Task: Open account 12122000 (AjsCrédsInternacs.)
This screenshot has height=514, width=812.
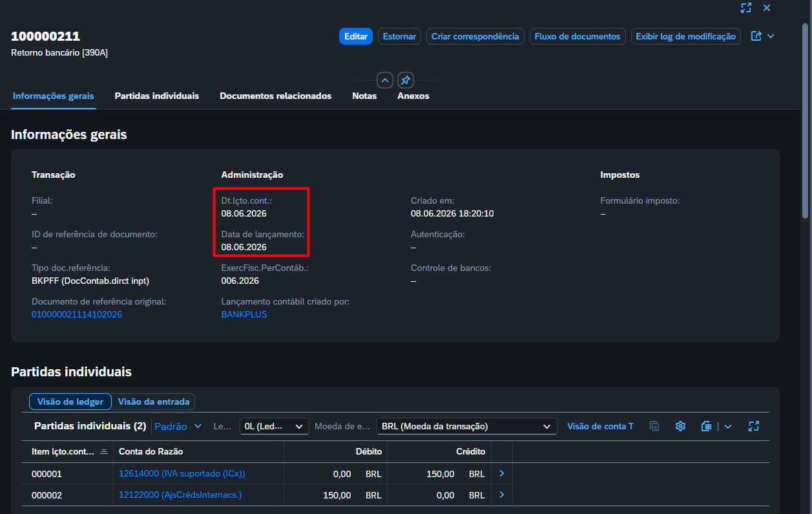Action: pyautogui.click(x=180, y=495)
